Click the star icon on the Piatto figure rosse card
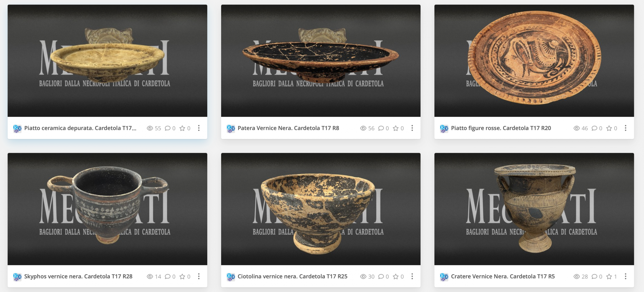 (609, 128)
